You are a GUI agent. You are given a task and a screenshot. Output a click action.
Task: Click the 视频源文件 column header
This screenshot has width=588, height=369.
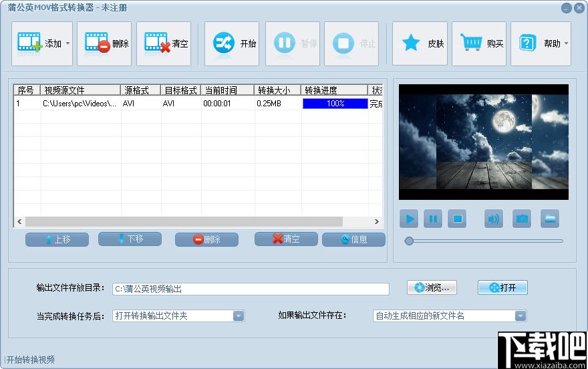pyautogui.click(x=80, y=90)
